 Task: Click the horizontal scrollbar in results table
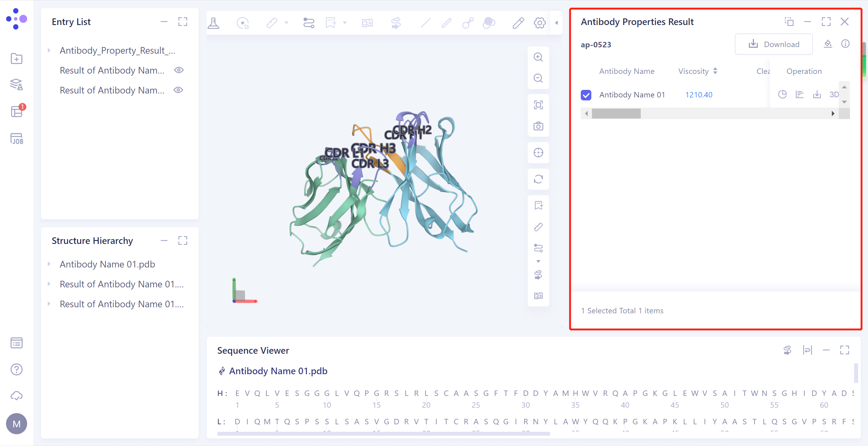pyautogui.click(x=616, y=114)
